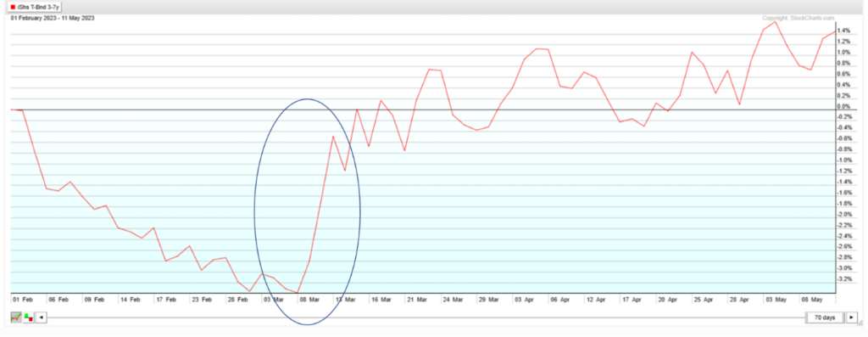Click the date range slider track
This screenshot has height=337, width=868.
(426, 317)
